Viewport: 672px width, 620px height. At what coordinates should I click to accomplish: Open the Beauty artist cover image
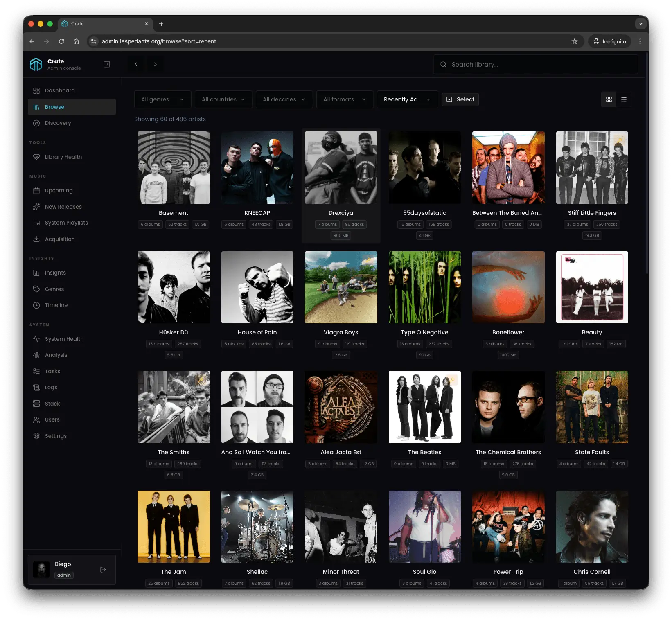point(592,287)
